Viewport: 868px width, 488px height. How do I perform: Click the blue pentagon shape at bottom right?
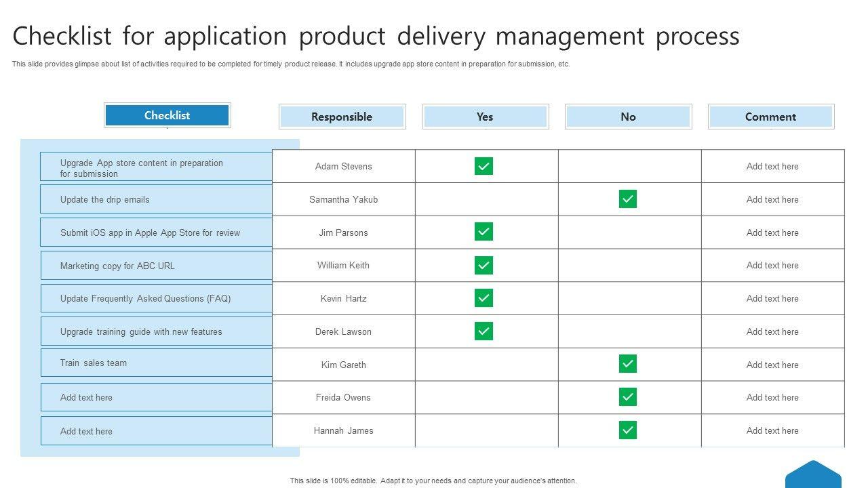coord(813,476)
